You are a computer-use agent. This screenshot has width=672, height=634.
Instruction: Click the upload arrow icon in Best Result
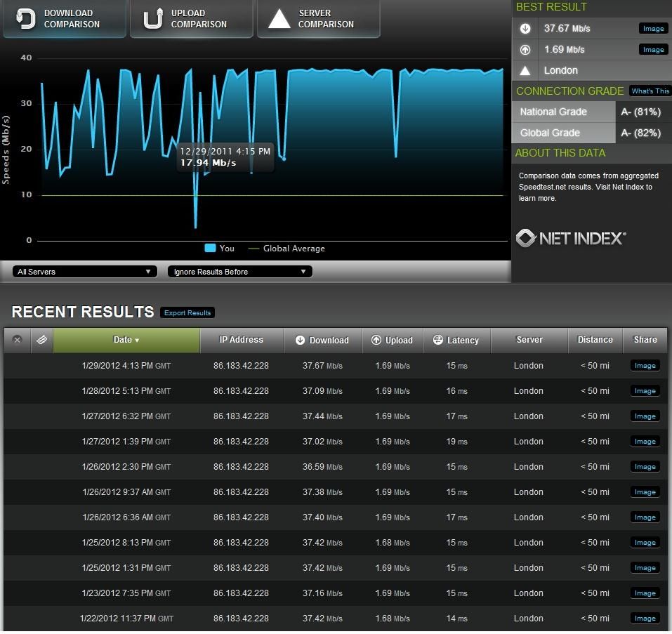(525, 50)
